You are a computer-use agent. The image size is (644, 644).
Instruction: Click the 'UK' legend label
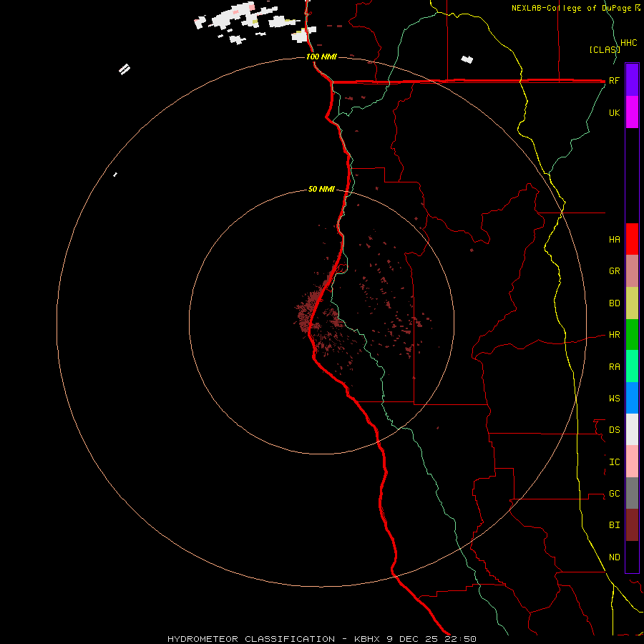[x=615, y=112]
